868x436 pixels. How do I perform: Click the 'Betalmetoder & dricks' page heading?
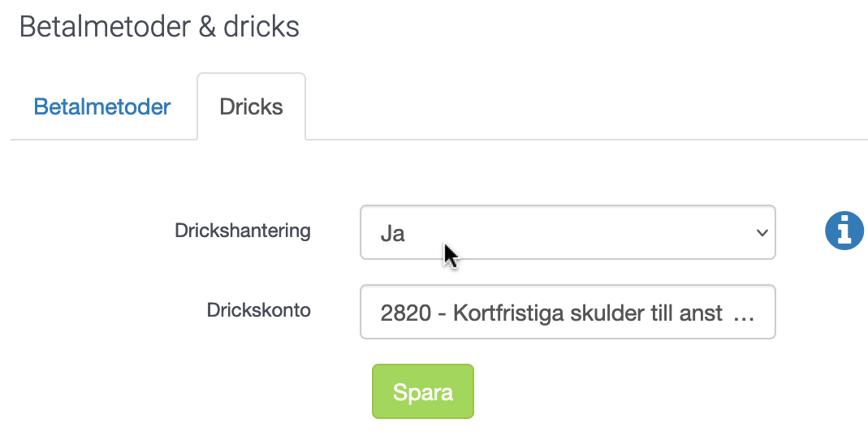coord(159,27)
